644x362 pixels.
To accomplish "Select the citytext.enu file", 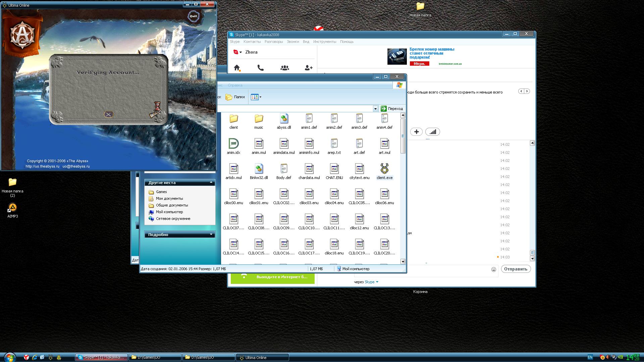I will [x=359, y=172].
